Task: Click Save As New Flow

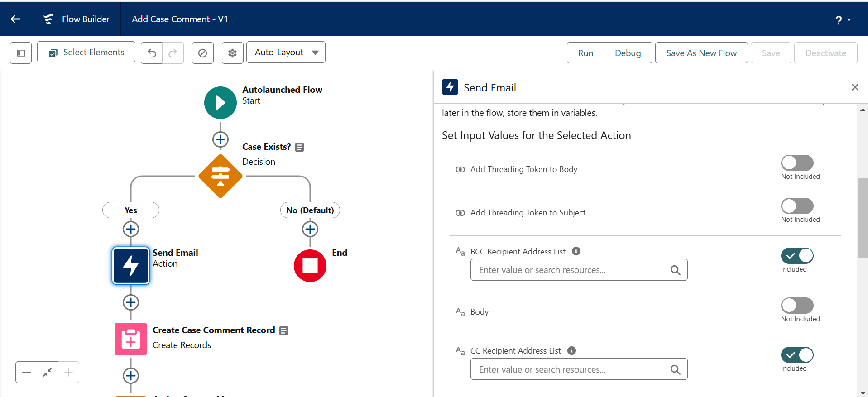Action: coord(701,53)
